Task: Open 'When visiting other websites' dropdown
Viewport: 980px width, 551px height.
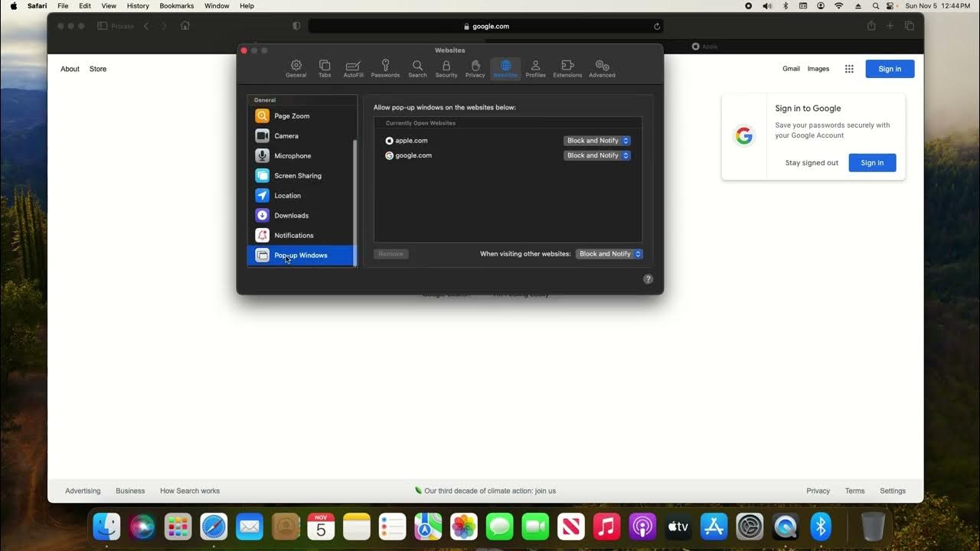Action: (609, 254)
